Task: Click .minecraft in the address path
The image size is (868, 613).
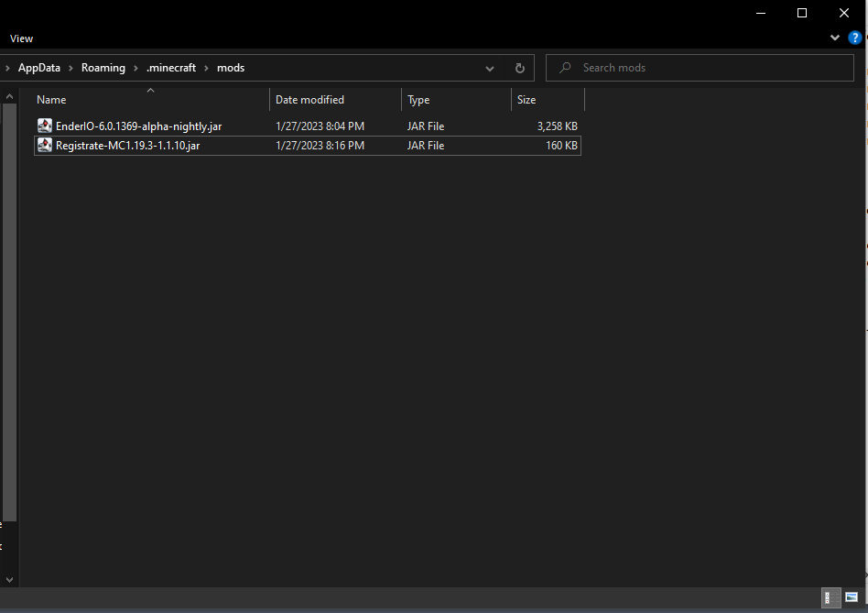Action: coord(171,68)
